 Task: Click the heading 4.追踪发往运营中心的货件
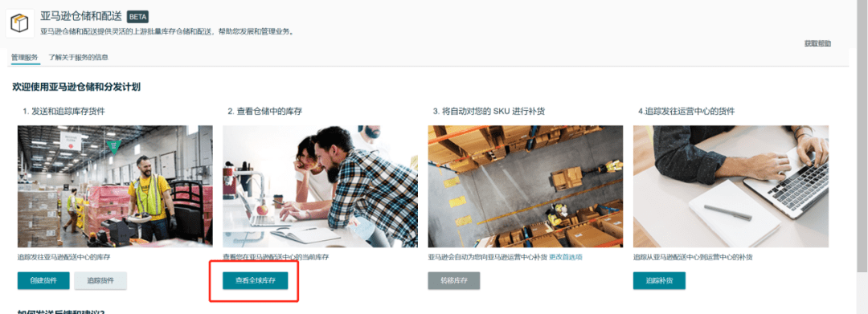[686, 111]
